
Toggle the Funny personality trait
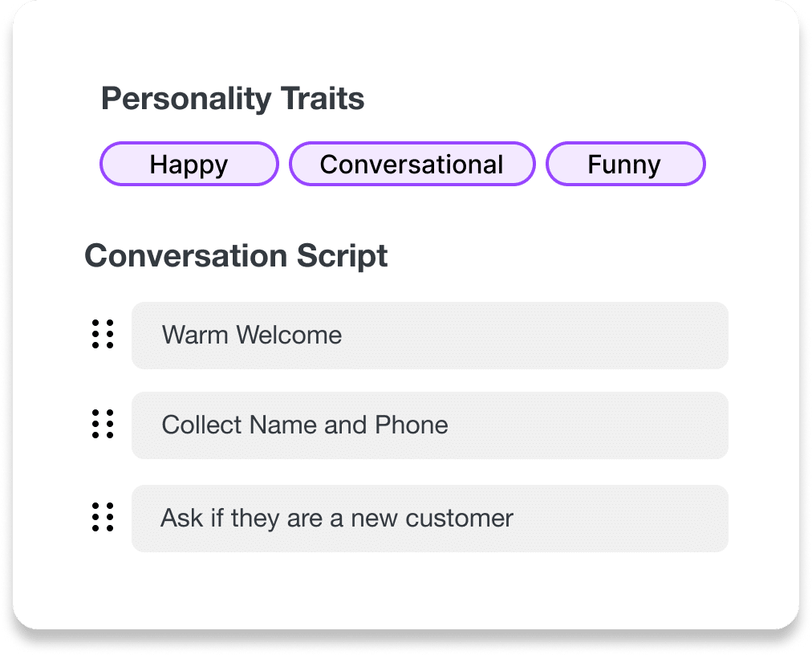click(626, 164)
